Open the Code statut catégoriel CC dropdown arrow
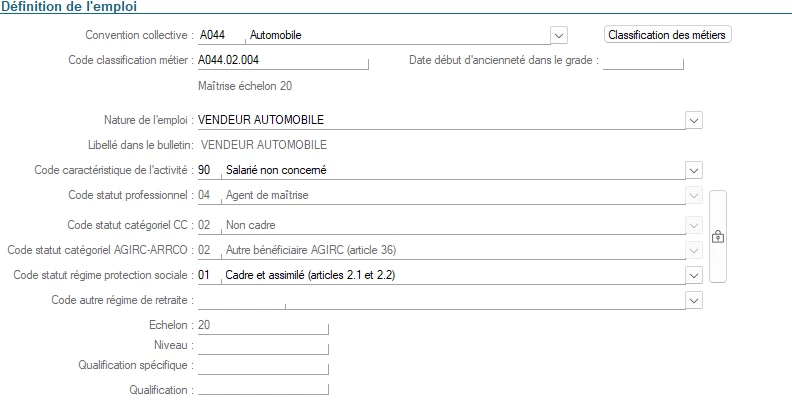This screenshot has width=792, height=418. tap(694, 225)
